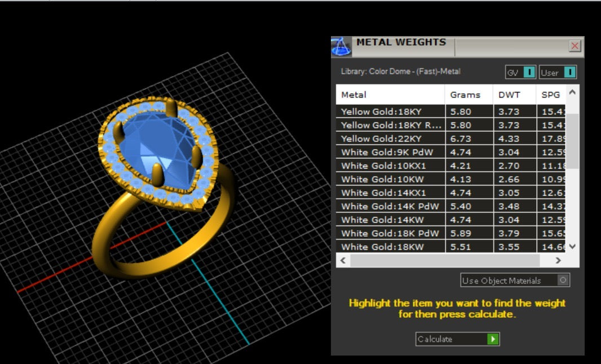
Task: Select the White Gold:18K PdW row
Action: pyautogui.click(x=390, y=233)
